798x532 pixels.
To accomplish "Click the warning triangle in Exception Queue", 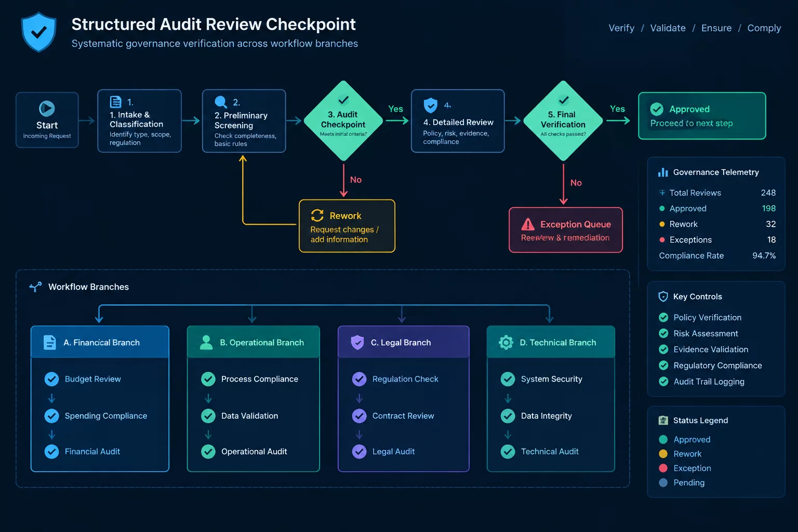I will point(528,224).
